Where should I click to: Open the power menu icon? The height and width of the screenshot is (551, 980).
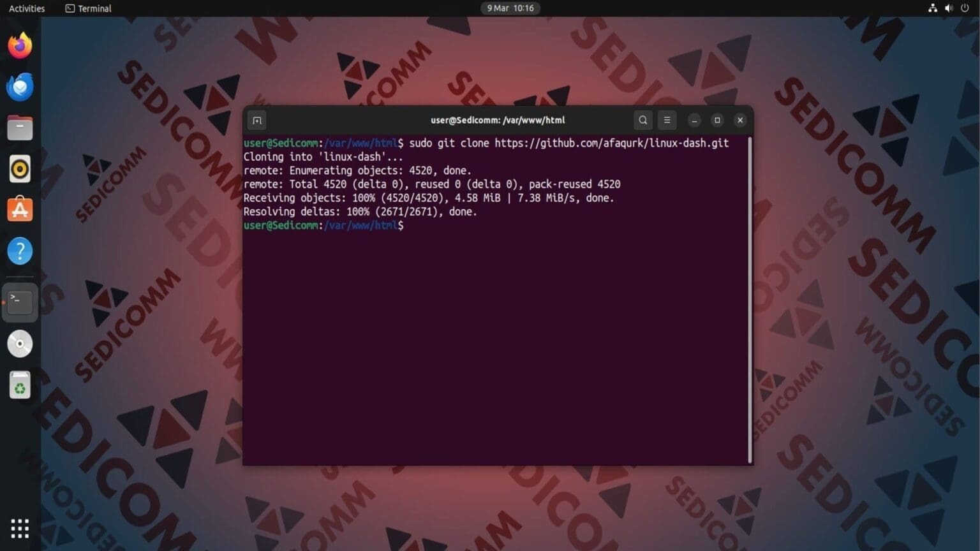point(965,8)
